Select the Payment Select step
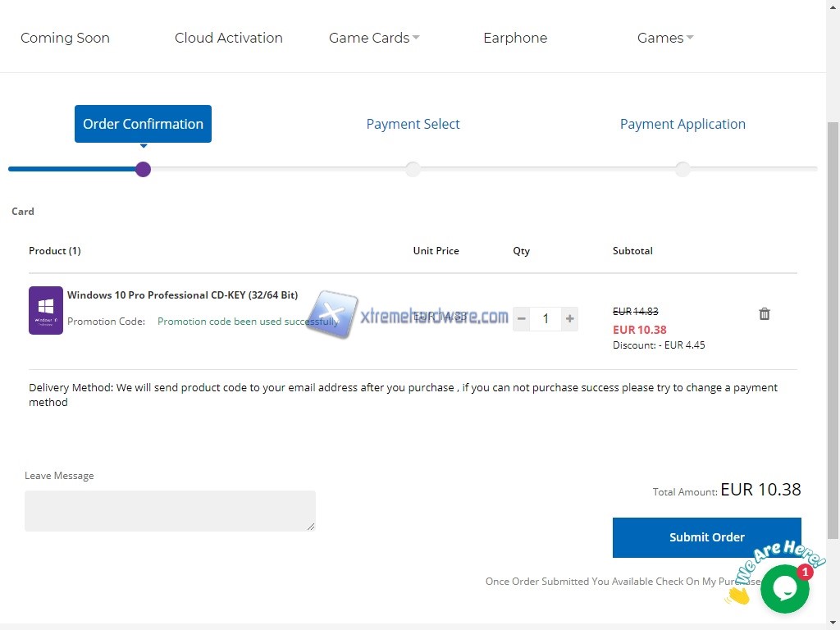 (x=413, y=124)
